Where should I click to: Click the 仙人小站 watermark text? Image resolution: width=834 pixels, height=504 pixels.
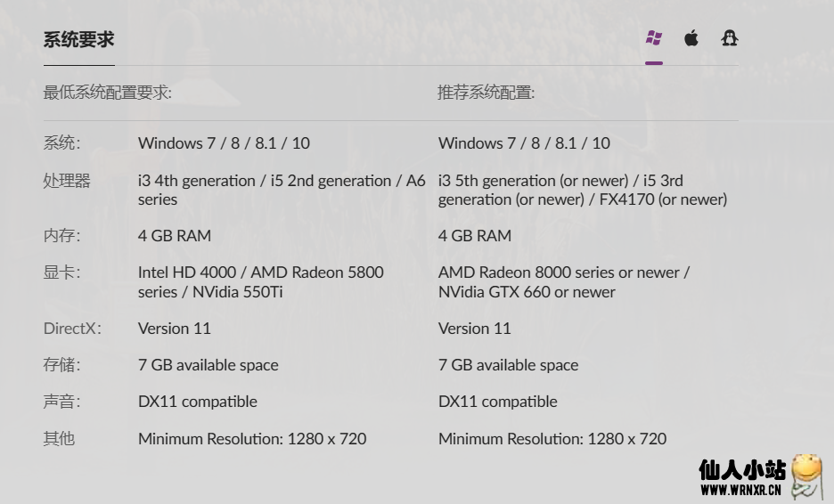(742, 469)
